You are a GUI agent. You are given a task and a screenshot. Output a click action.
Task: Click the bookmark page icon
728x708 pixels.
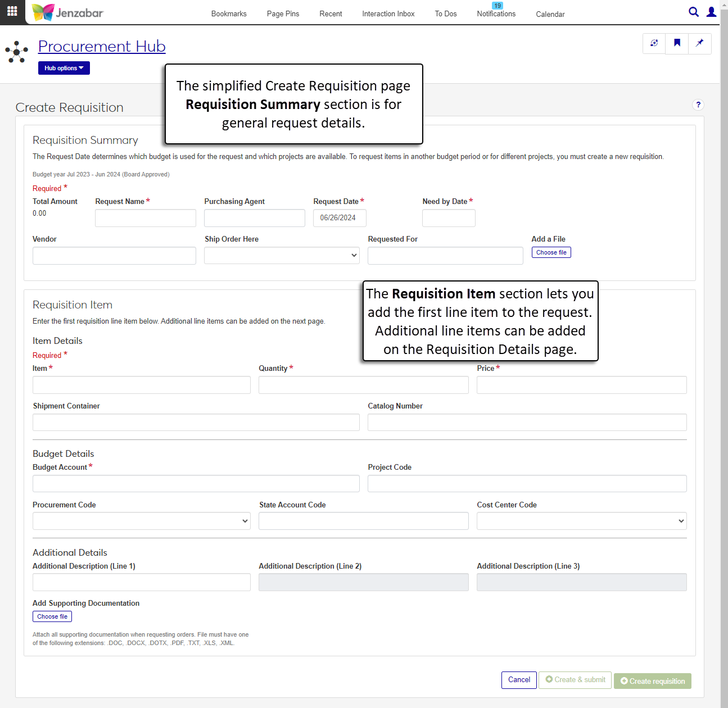[677, 43]
